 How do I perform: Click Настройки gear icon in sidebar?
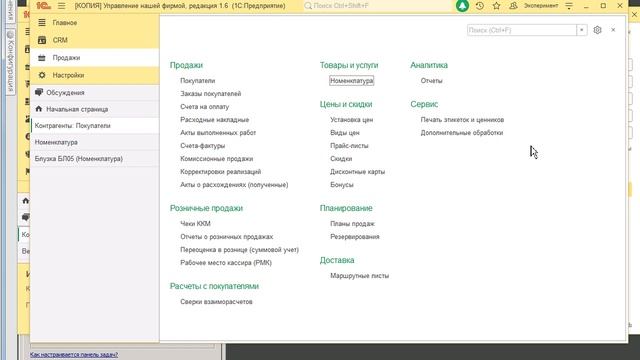pos(42,75)
